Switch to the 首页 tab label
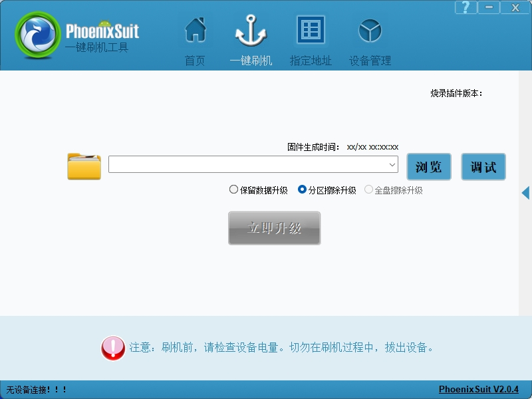The image size is (532, 399). [195, 61]
